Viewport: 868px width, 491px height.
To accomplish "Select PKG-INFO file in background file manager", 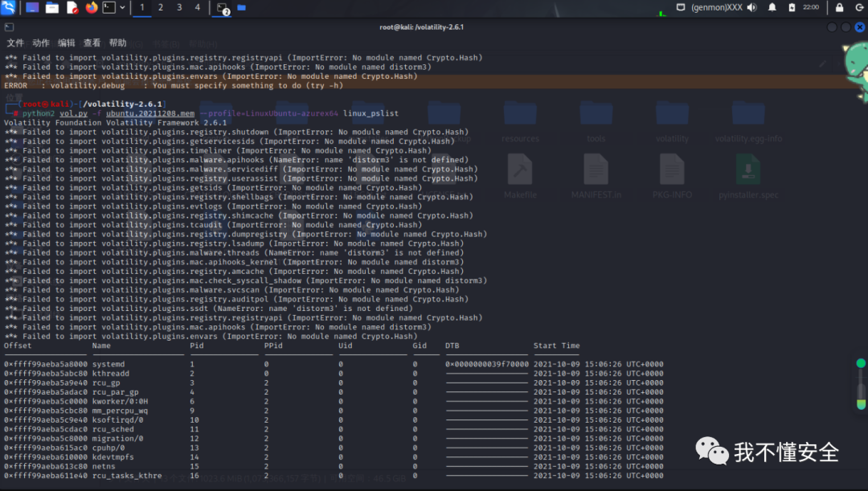I will 672,177.
